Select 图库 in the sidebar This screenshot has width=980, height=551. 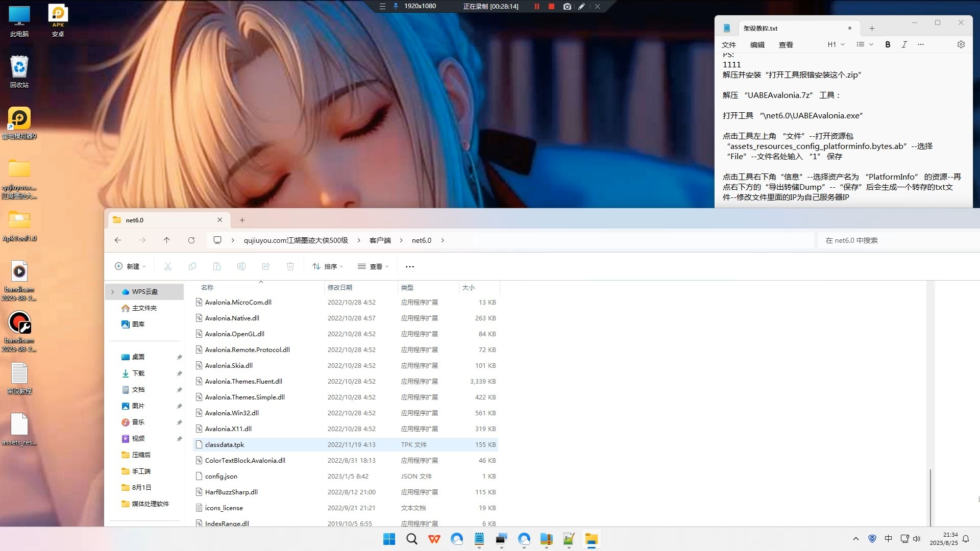138,324
